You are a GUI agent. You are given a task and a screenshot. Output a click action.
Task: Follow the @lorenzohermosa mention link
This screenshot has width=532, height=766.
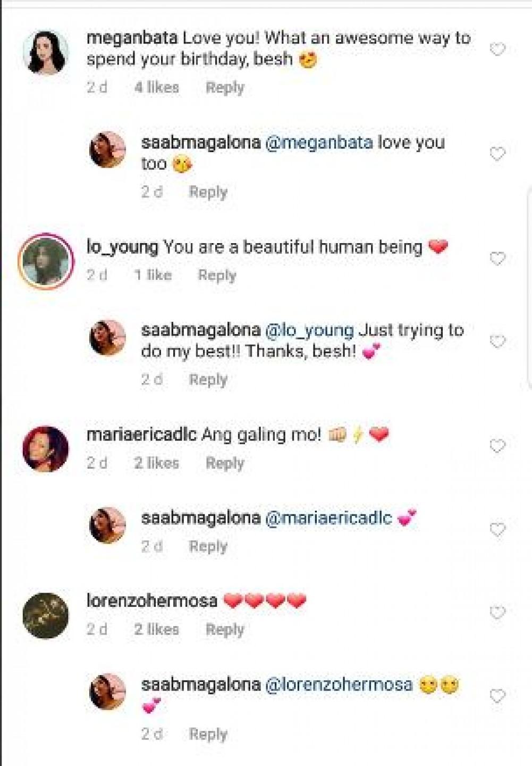pos(339,685)
